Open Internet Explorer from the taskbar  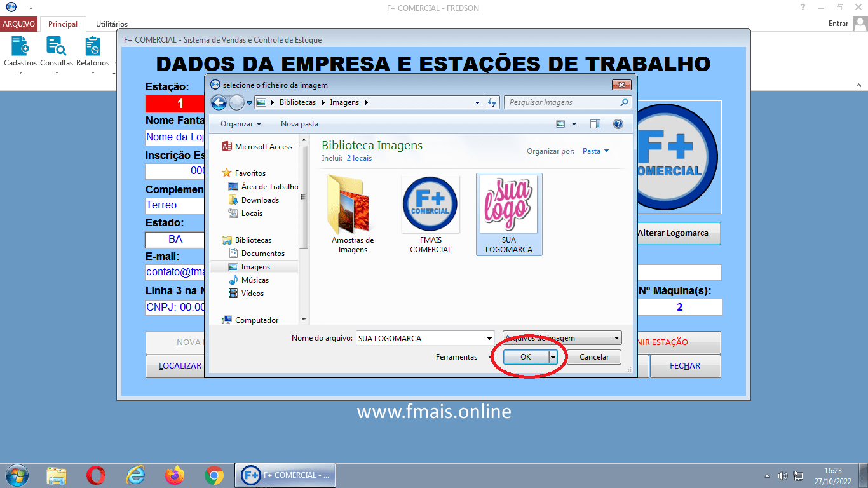(x=135, y=475)
